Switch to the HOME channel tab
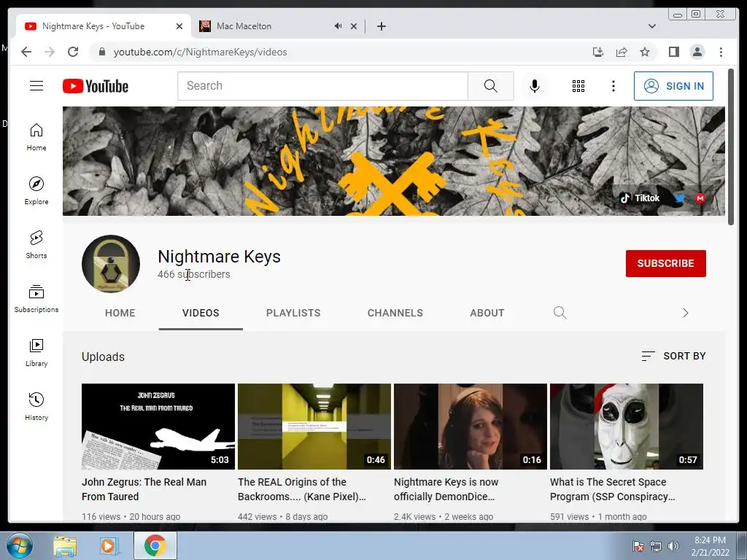 pos(120,313)
